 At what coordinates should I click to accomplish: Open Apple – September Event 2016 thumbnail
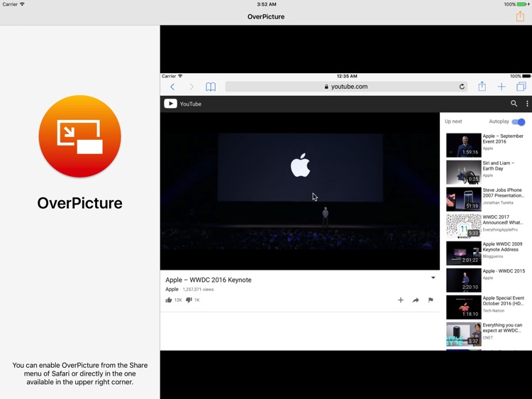coord(463,145)
